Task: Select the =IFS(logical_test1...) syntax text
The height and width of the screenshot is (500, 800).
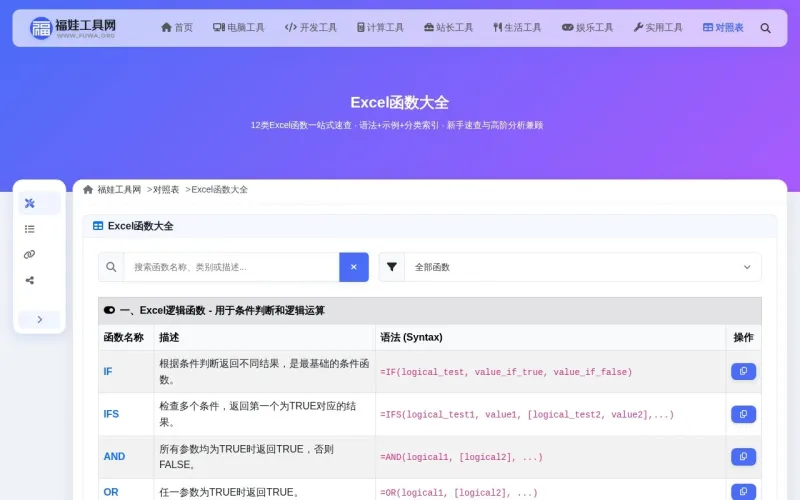Action: pos(527,414)
